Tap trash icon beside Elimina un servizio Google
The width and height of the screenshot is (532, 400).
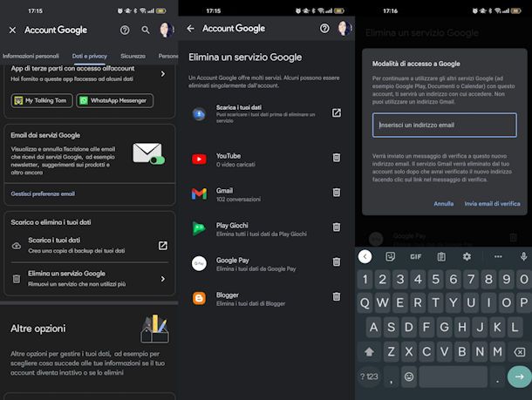tap(17, 279)
